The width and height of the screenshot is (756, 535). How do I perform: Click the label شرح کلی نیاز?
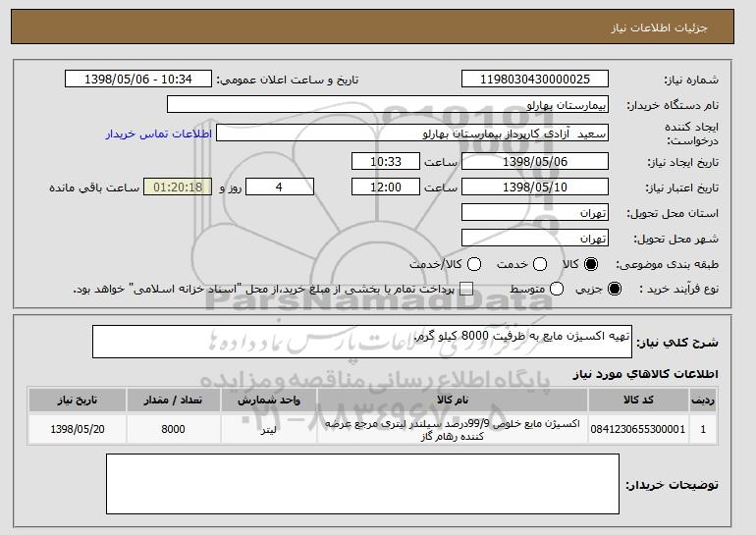[x=677, y=343]
